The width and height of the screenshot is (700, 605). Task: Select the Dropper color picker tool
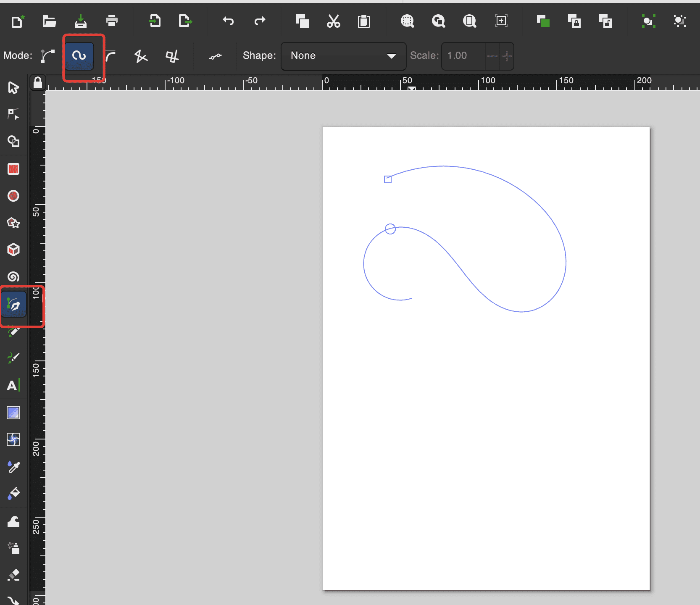[13, 466]
